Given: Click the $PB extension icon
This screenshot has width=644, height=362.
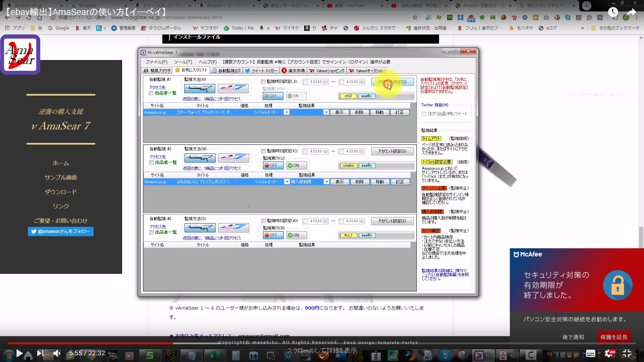Looking at the screenshot, I should pyautogui.click(x=471, y=18).
